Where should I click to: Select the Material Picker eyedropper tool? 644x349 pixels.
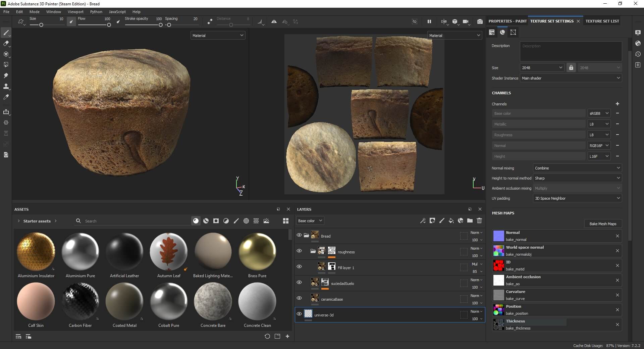point(6,97)
